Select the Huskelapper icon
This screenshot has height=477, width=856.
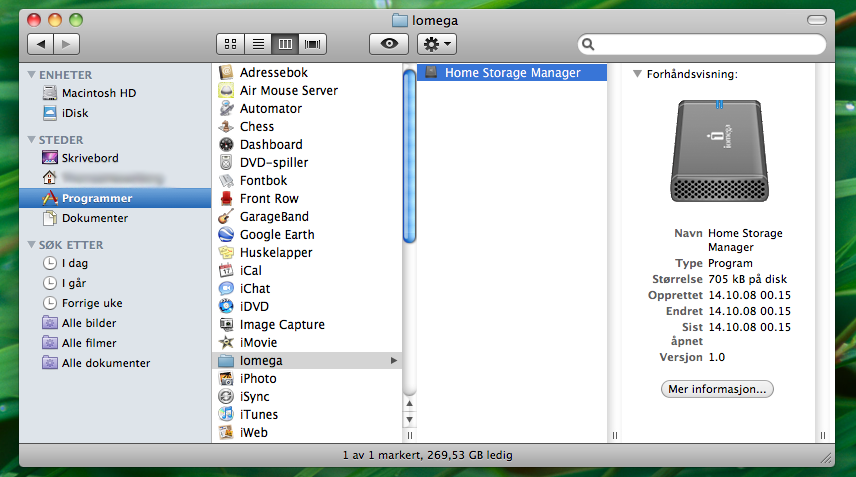tap(226, 252)
